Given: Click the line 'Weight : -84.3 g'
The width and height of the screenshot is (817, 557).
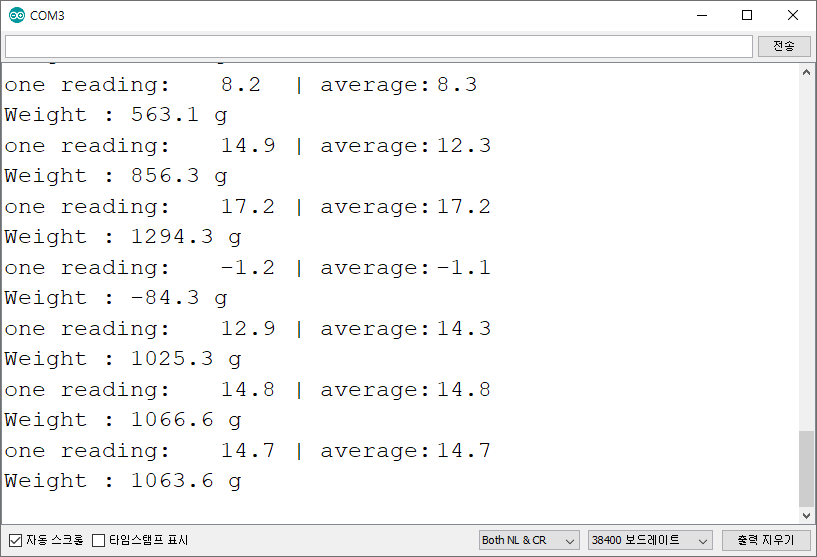Looking at the screenshot, I should click(116, 298).
